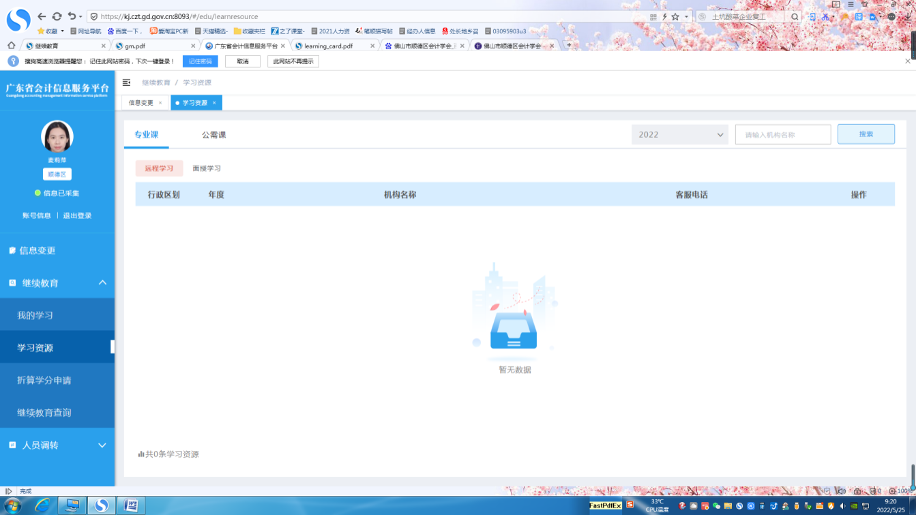Image resolution: width=916 pixels, height=516 pixels.
Task: Switch to the 继续教育 browser tab
Action: (x=66, y=46)
